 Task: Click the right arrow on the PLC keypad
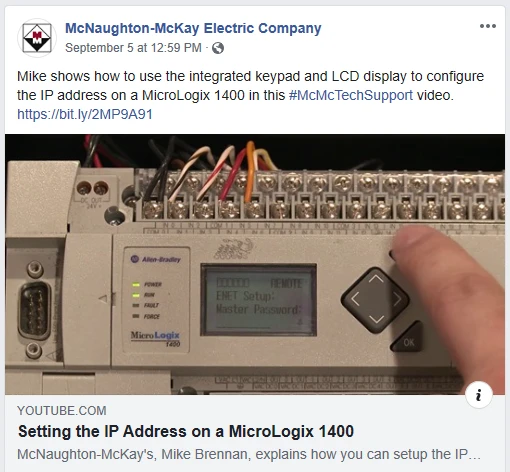pyautogui.click(x=397, y=299)
